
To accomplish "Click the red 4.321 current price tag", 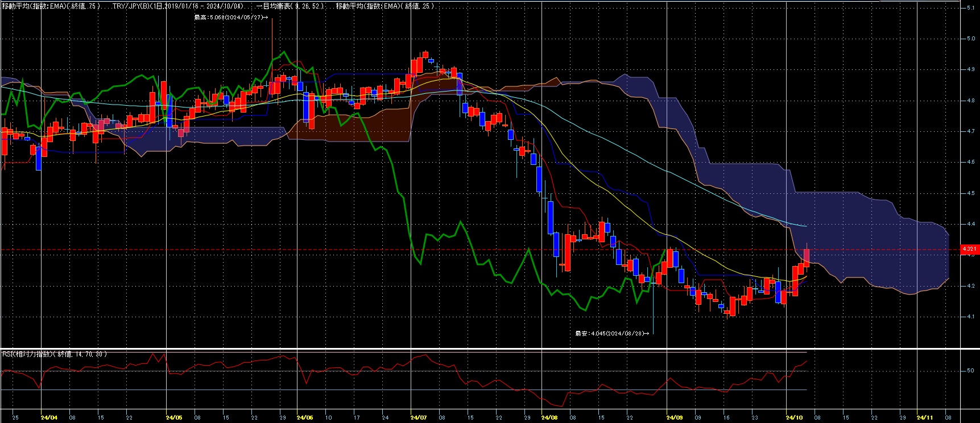I will 969,249.
